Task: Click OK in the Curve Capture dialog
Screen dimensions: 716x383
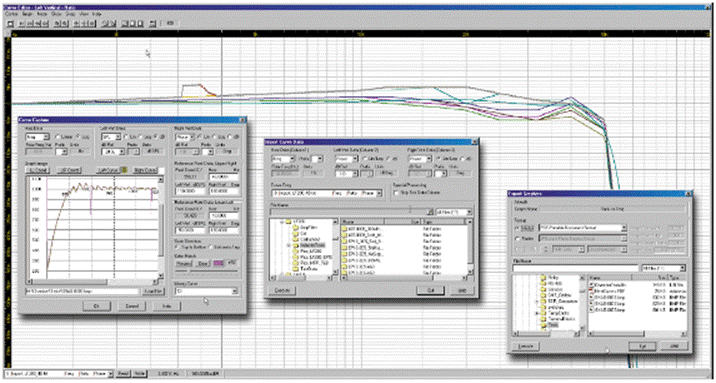Action: pyautogui.click(x=96, y=306)
